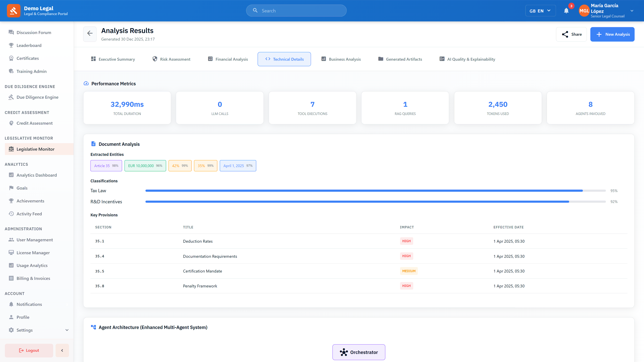Screen dimensions: 644x362
Task: Open Billing & Invoices
Action: click(33, 278)
